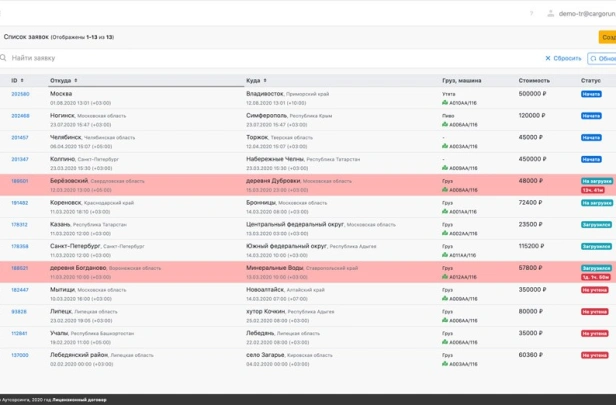Screen dimensions: 616x405
Task: Open order 202580 from Москва
Action: pyautogui.click(x=20, y=94)
